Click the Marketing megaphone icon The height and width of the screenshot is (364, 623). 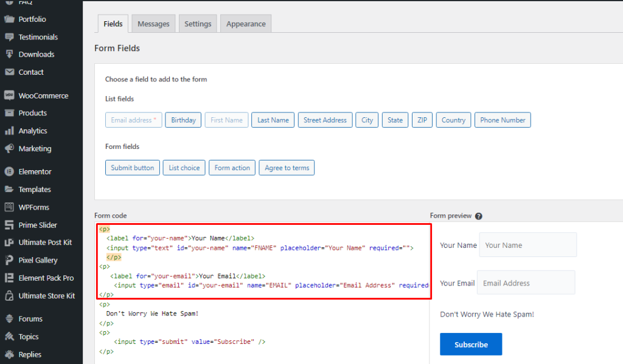point(9,148)
